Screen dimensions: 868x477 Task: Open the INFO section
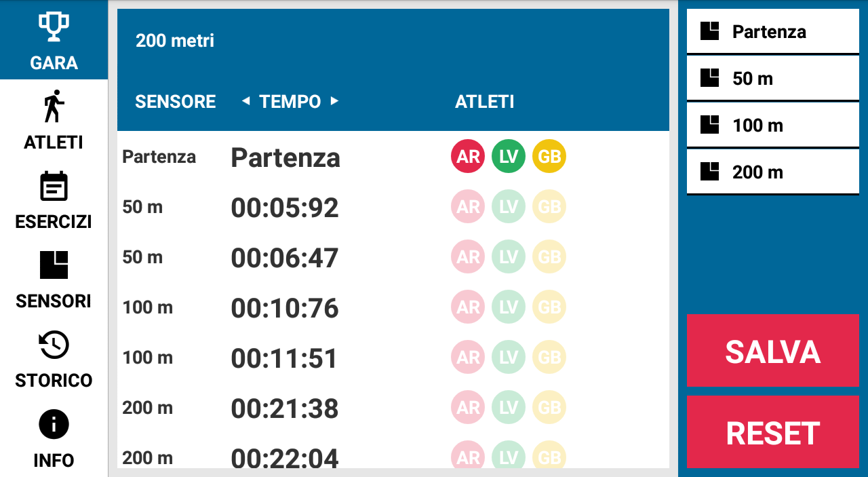54,437
